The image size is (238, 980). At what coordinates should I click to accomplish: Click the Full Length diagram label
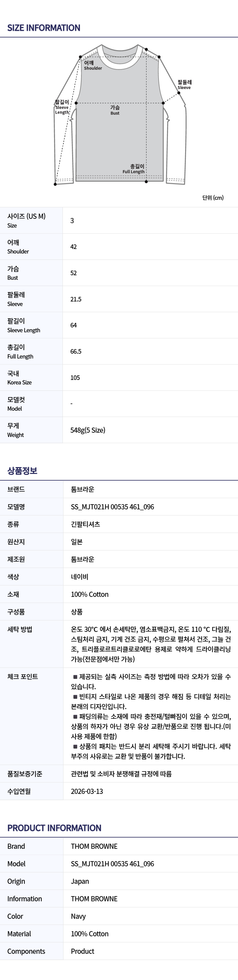(134, 169)
